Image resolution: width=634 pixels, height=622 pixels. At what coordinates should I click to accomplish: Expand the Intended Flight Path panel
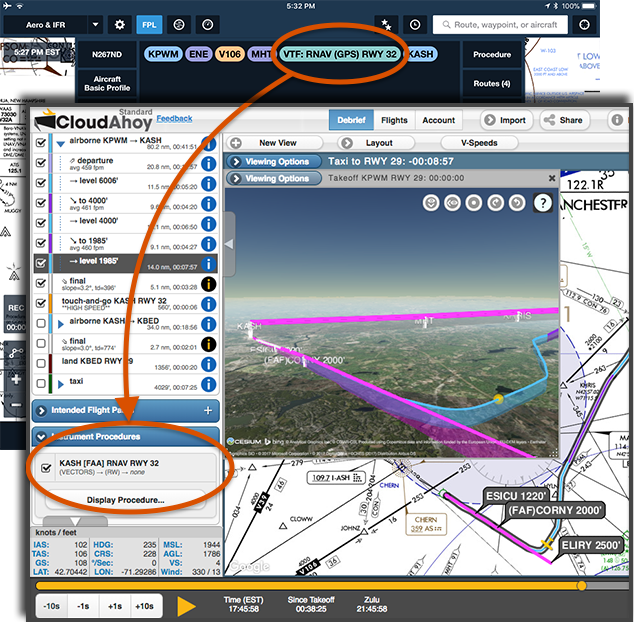coord(41,410)
